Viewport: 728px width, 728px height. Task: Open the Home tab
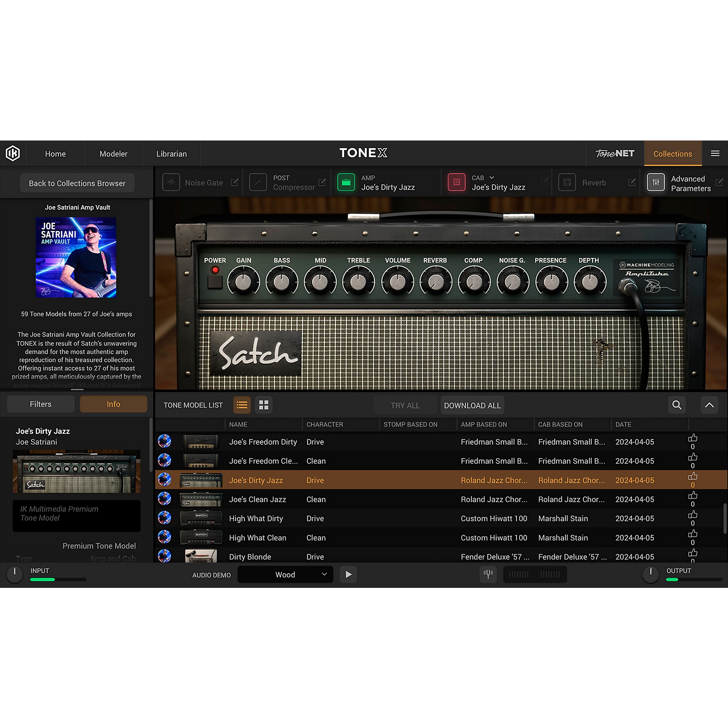click(x=55, y=154)
